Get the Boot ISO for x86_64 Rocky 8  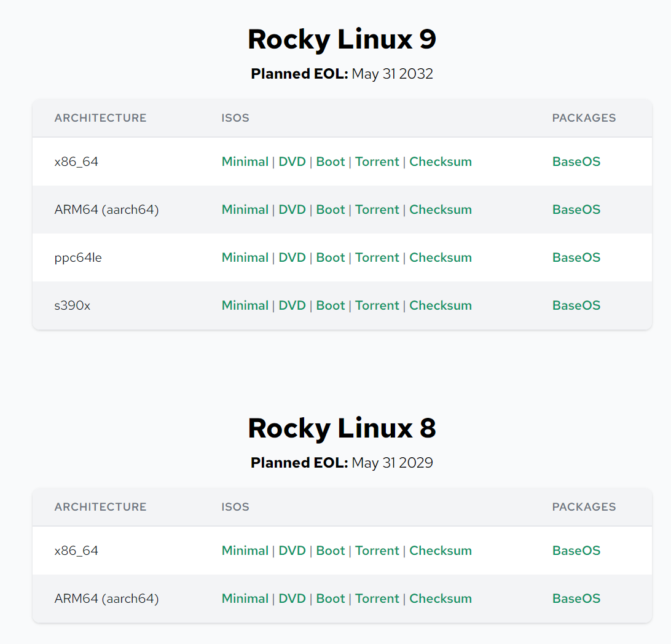(331, 550)
